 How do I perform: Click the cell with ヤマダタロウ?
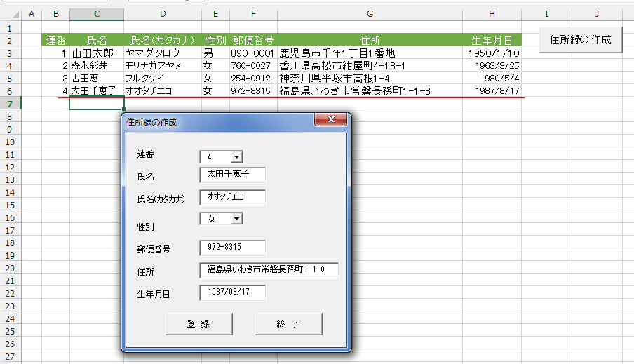point(163,53)
